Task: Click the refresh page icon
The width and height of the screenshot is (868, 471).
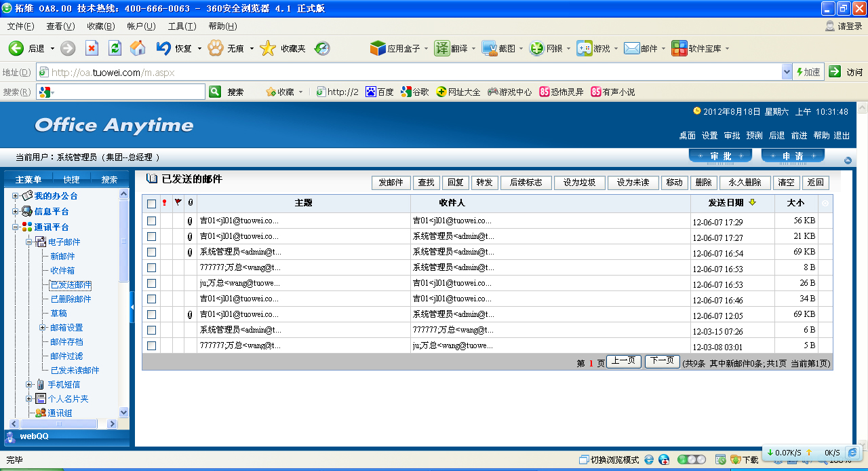Action: coord(115,48)
